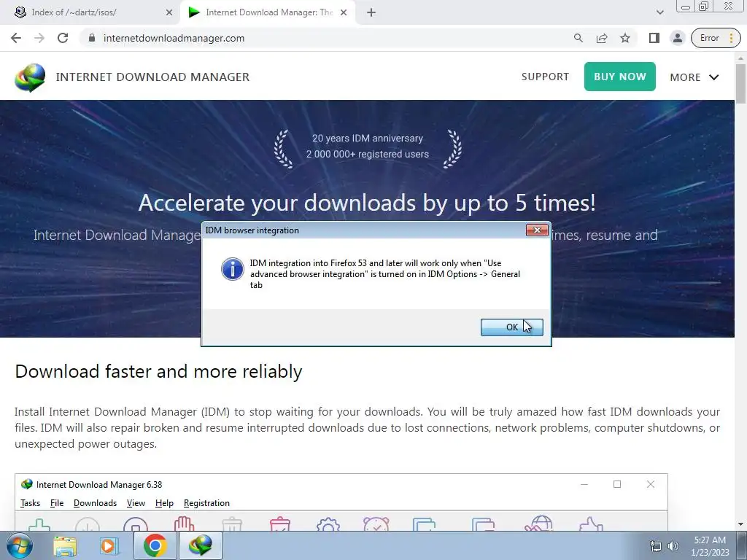The image size is (747, 560).
Task: Go forward in browser history
Action: [39, 38]
